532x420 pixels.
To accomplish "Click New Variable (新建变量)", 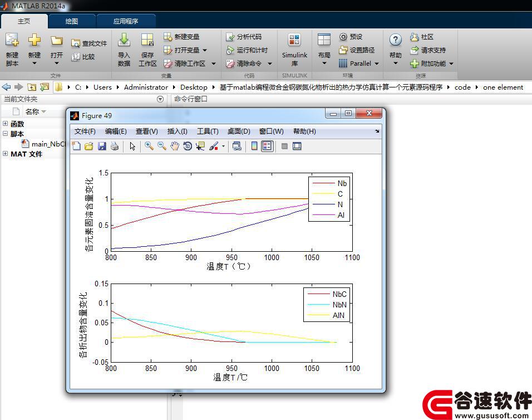I will click(181, 37).
